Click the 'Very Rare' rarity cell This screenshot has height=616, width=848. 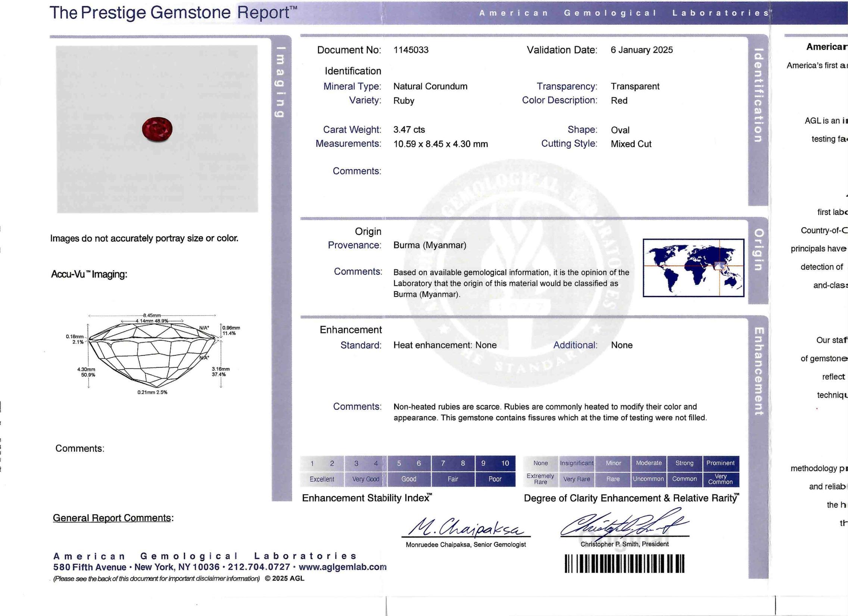[577, 479]
